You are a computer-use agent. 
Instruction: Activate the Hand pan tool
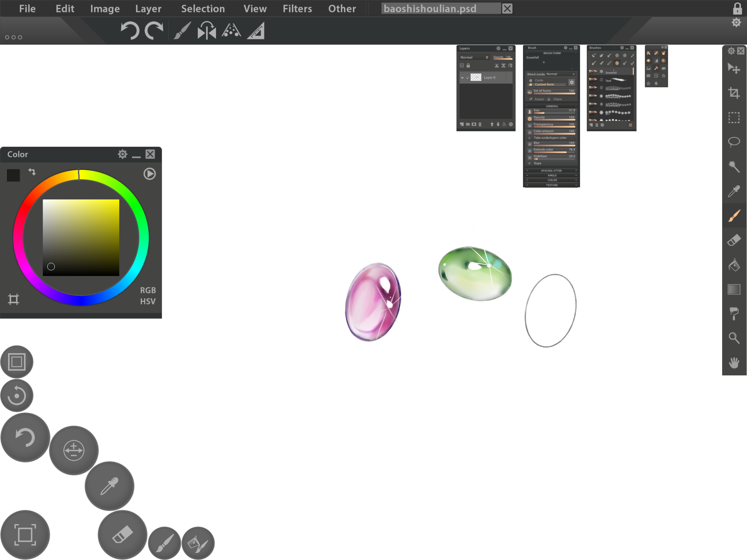pyautogui.click(x=734, y=363)
